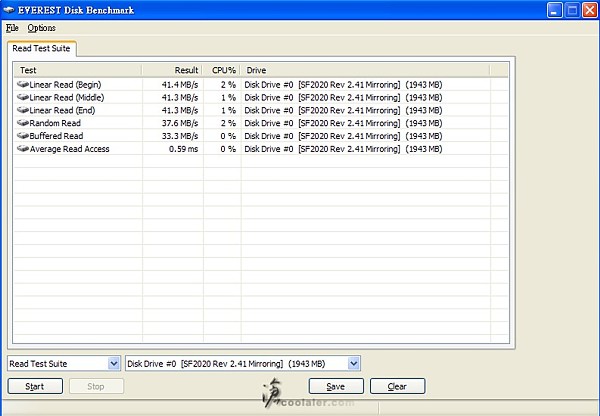Sort by the Result column header
This screenshot has height=416, width=600.
pyautogui.click(x=173, y=70)
